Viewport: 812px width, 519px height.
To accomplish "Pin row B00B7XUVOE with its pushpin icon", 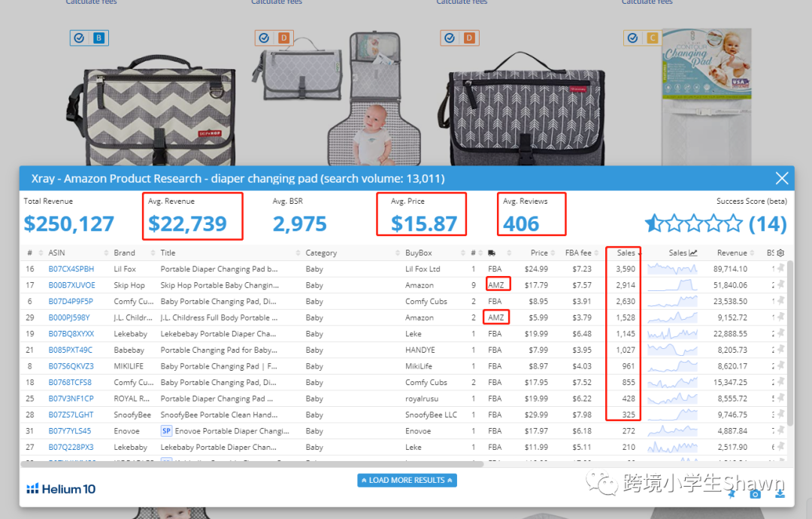I will [x=780, y=285].
